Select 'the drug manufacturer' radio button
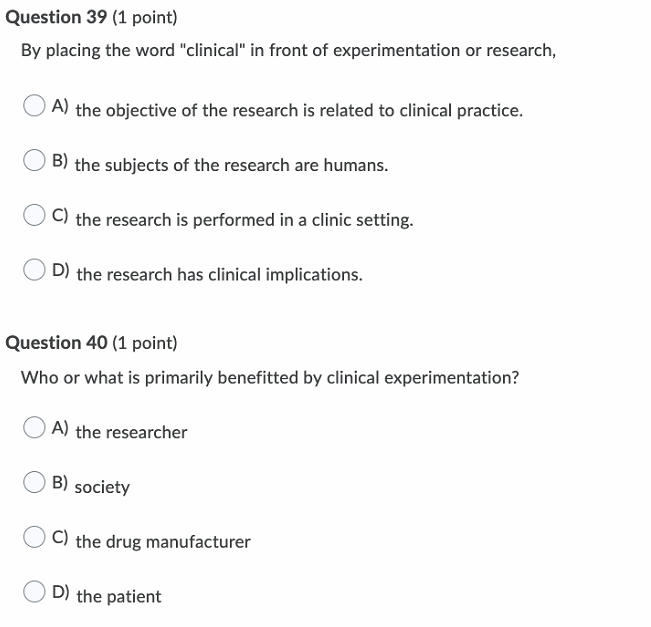 coord(34,537)
